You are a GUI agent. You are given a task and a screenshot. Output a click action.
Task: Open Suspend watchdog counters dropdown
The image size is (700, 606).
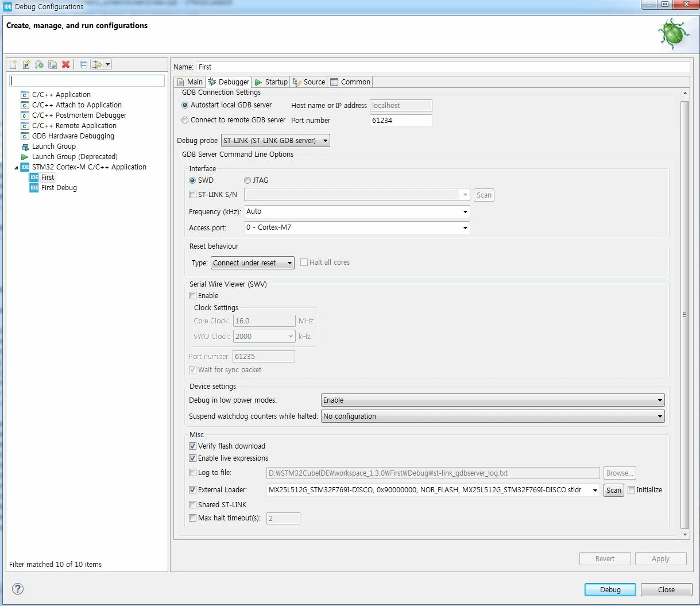point(493,416)
